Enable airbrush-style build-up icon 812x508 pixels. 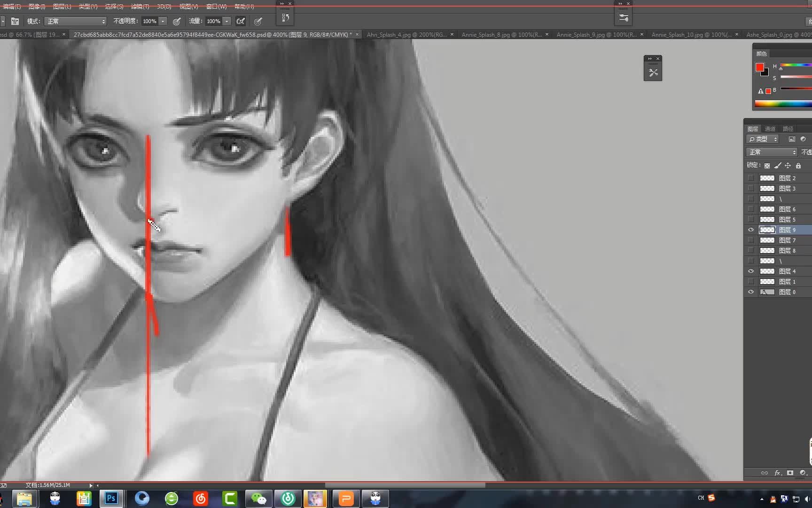tap(241, 21)
